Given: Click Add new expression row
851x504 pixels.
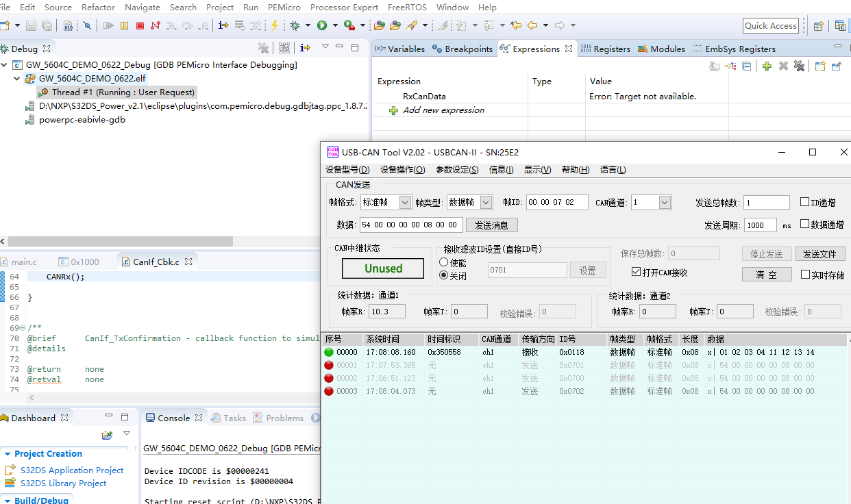Looking at the screenshot, I should (x=443, y=110).
